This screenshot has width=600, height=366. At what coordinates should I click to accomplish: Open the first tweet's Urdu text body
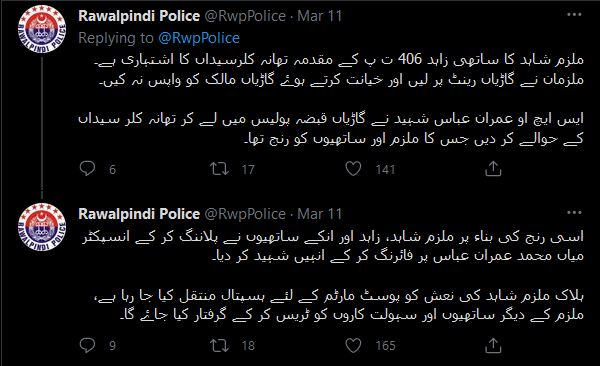pos(331,99)
